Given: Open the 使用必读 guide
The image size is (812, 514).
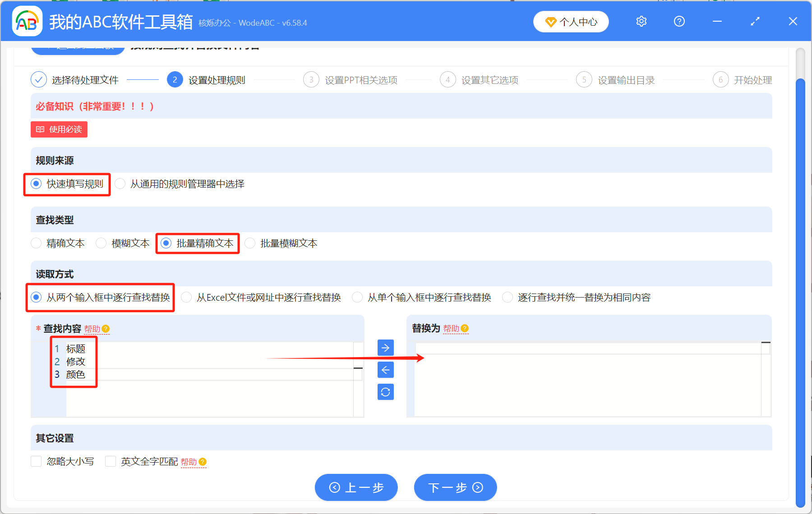Looking at the screenshot, I should coord(59,129).
